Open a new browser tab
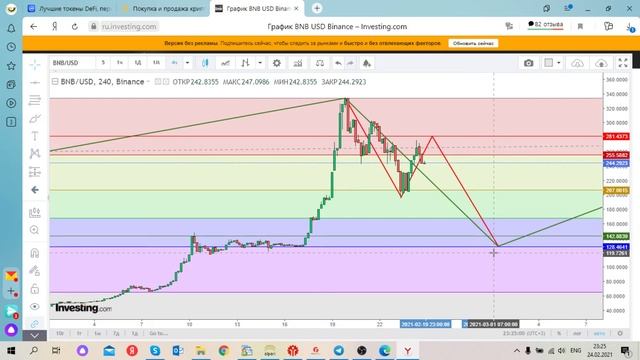This screenshot has height=360, width=640. [317, 8]
